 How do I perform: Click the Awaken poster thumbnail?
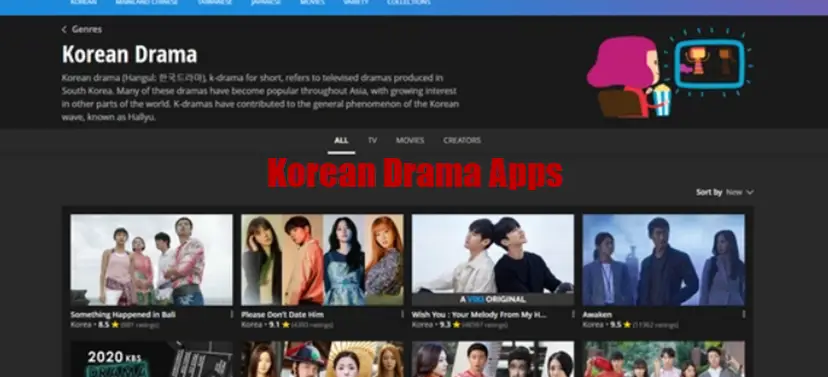[x=664, y=260]
